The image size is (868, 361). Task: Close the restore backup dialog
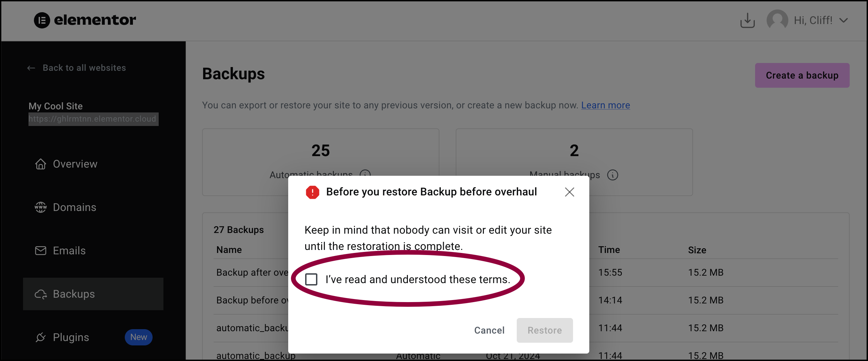[570, 192]
